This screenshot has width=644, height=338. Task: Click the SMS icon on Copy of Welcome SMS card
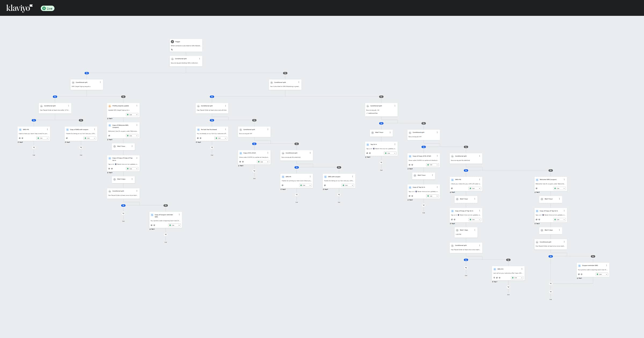tap(110, 125)
